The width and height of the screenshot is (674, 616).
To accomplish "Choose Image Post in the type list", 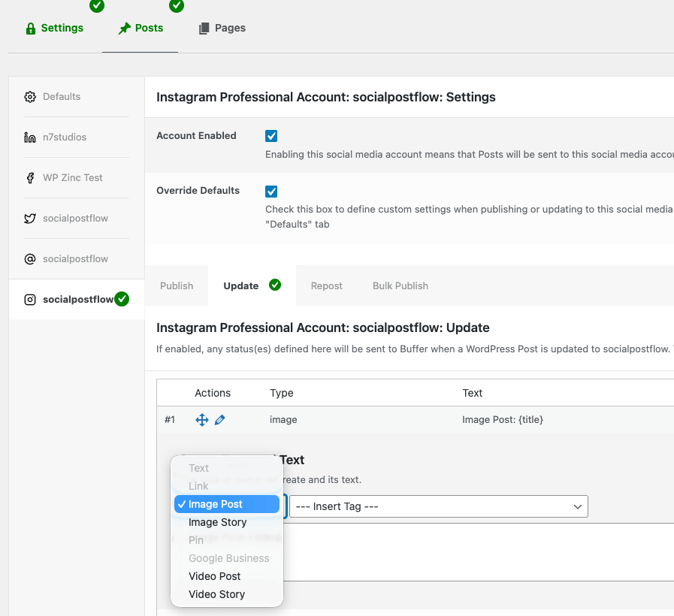I will [x=227, y=504].
